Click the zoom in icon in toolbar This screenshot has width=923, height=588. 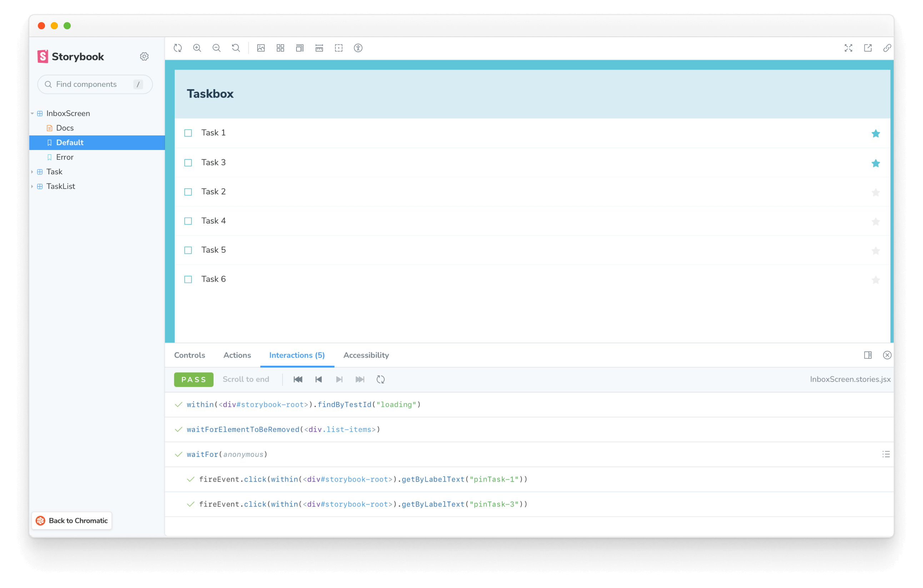point(197,48)
